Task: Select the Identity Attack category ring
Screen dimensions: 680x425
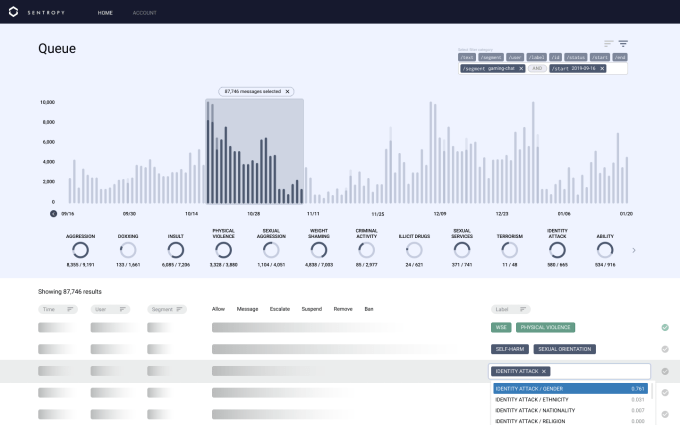Action: [x=557, y=250]
